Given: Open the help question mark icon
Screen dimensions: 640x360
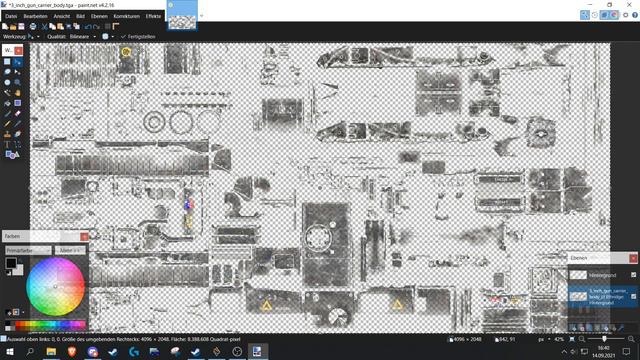Looking at the screenshot, I should [635, 15].
